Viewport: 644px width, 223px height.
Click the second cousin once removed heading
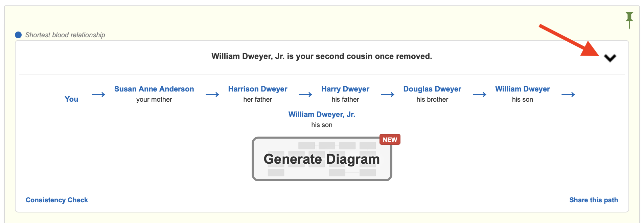click(322, 56)
